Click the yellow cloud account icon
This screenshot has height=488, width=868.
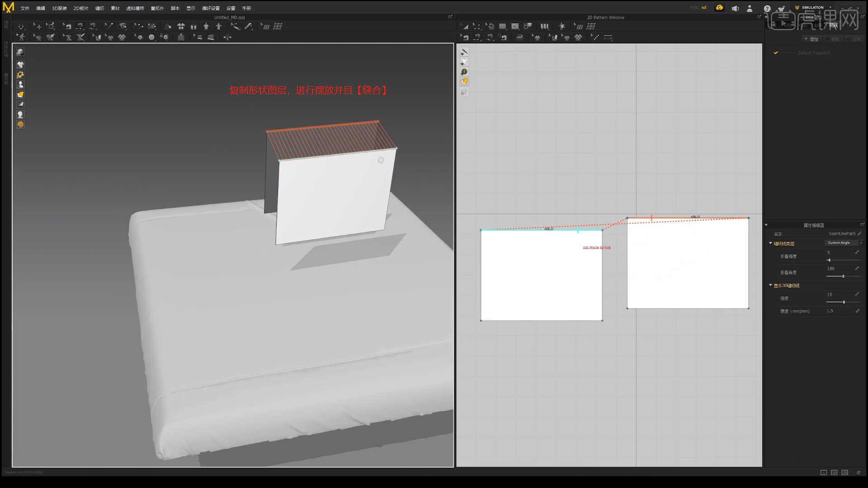(x=719, y=8)
